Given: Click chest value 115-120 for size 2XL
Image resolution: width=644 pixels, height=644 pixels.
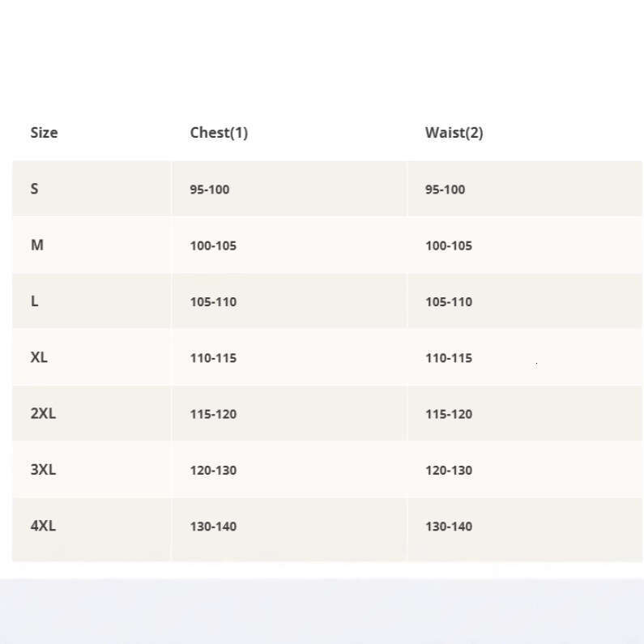Looking at the screenshot, I should coord(213,414).
